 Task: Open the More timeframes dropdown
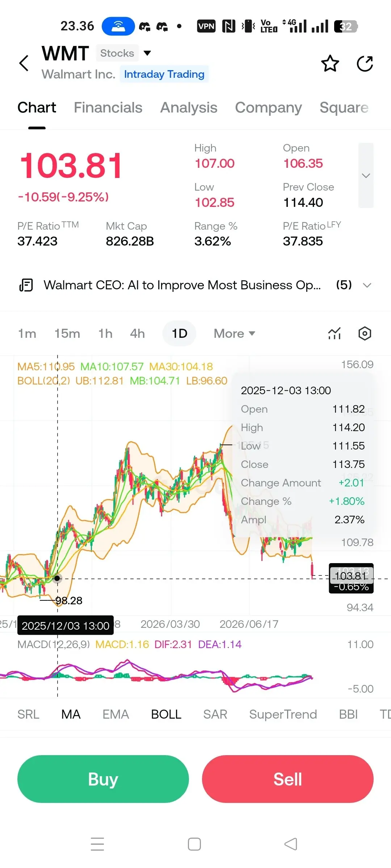point(235,333)
